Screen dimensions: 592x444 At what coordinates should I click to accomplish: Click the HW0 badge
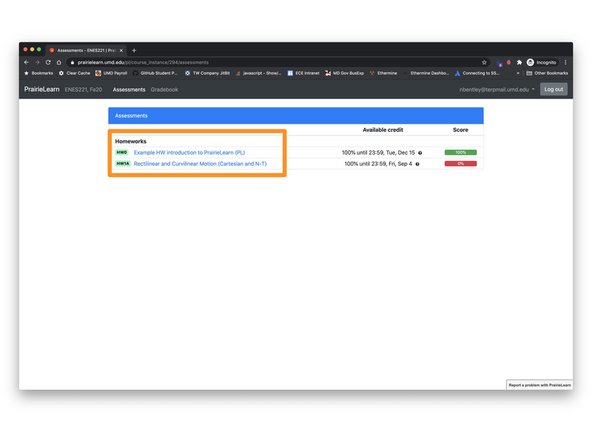coord(122,153)
